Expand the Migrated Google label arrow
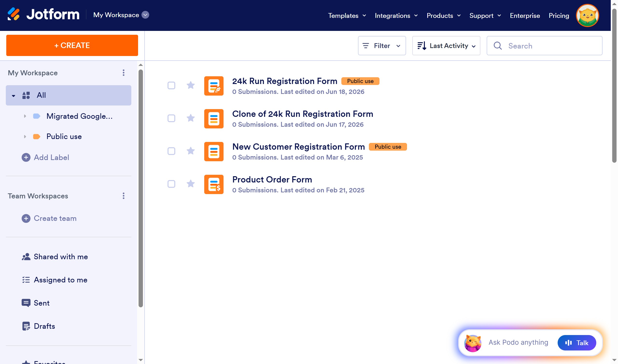 tap(25, 116)
